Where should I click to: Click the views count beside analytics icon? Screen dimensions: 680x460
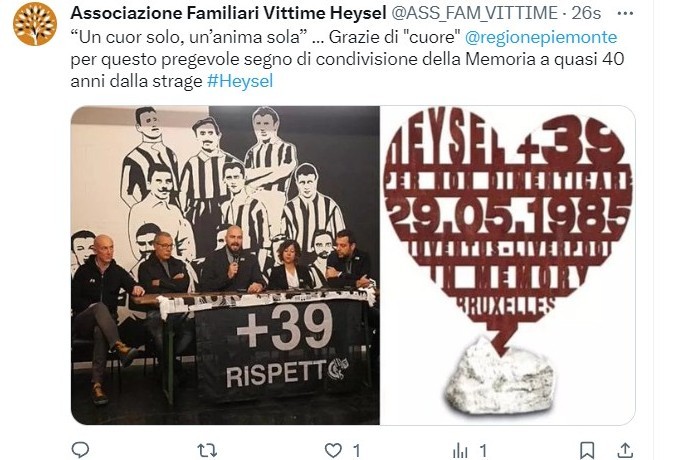483,451
